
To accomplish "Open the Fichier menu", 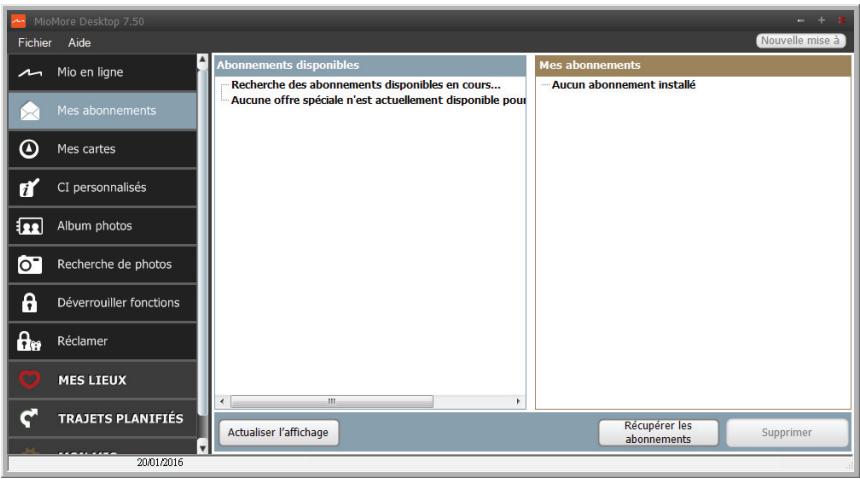I will point(35,43).
